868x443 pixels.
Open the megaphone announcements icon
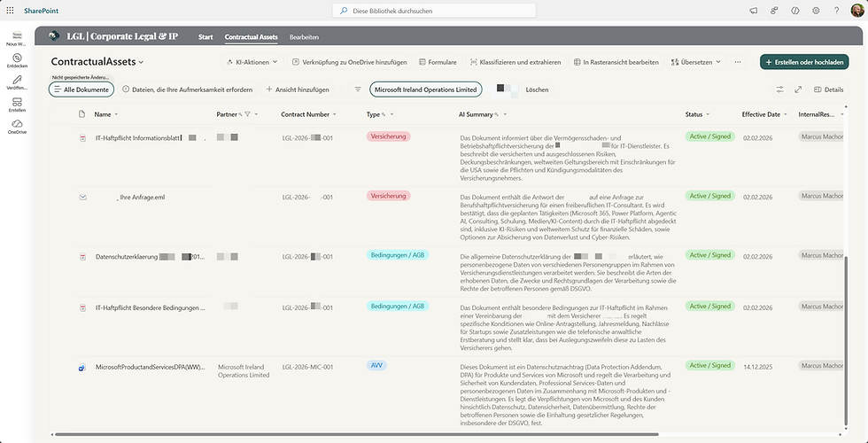[x=754, y=11]
